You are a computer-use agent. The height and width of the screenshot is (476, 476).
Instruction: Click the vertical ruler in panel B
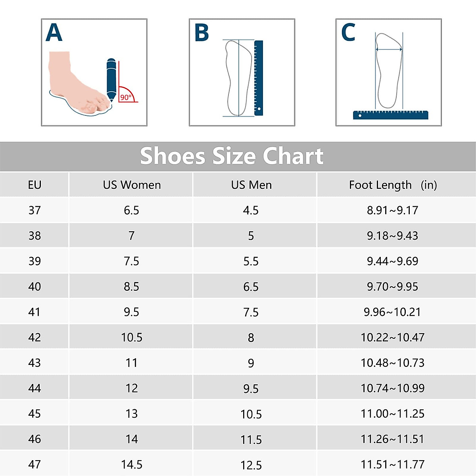258,78
